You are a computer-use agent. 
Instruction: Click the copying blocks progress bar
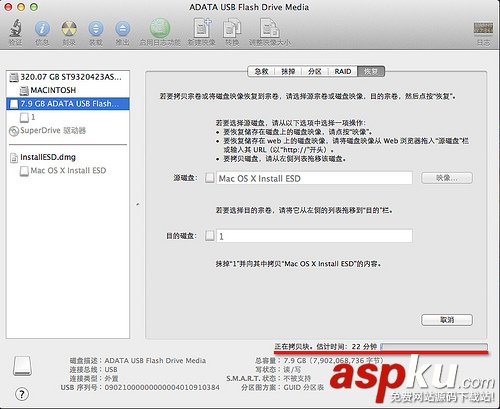tap(434, 347)
